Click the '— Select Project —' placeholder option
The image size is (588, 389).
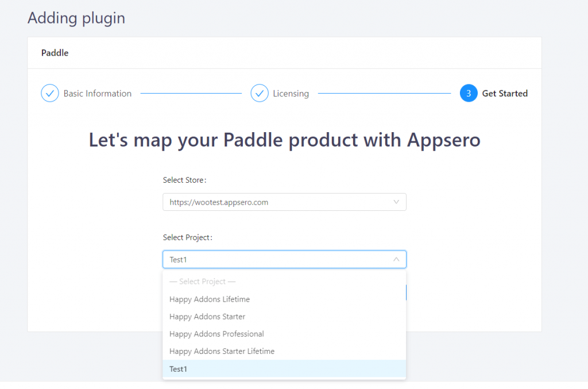point(284,282)
